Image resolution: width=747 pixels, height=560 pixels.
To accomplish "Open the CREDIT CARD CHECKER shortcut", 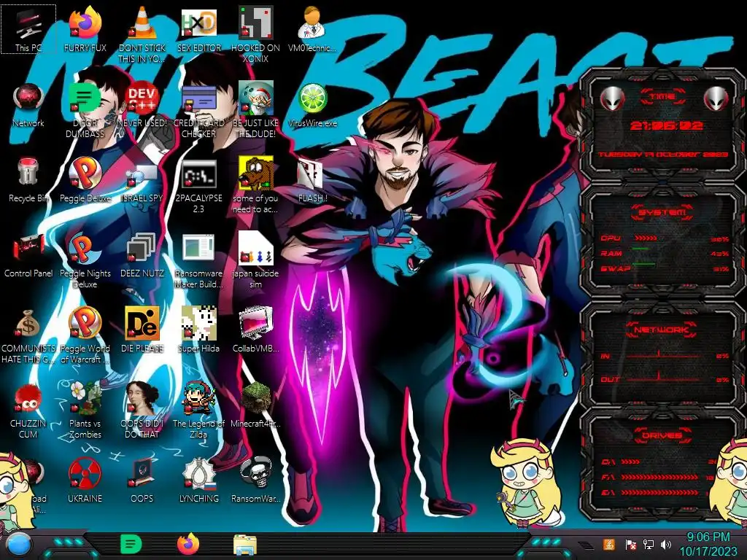I will pos(199,110).
